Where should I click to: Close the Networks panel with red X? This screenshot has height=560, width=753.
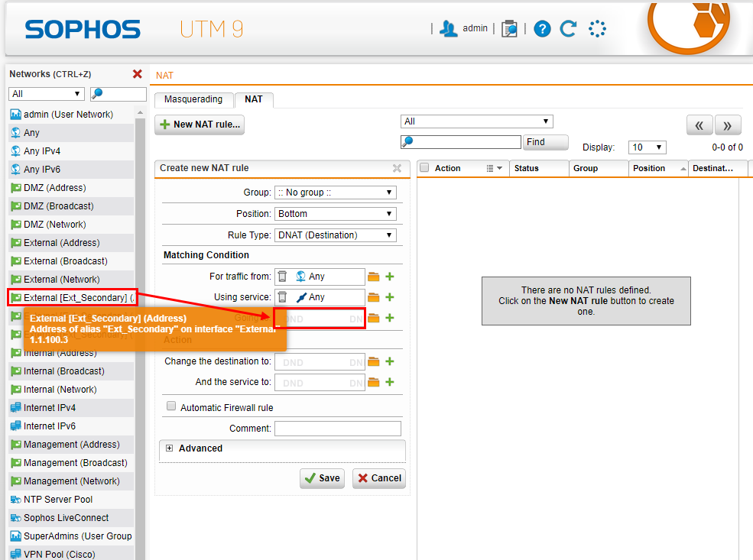[138, 74]
